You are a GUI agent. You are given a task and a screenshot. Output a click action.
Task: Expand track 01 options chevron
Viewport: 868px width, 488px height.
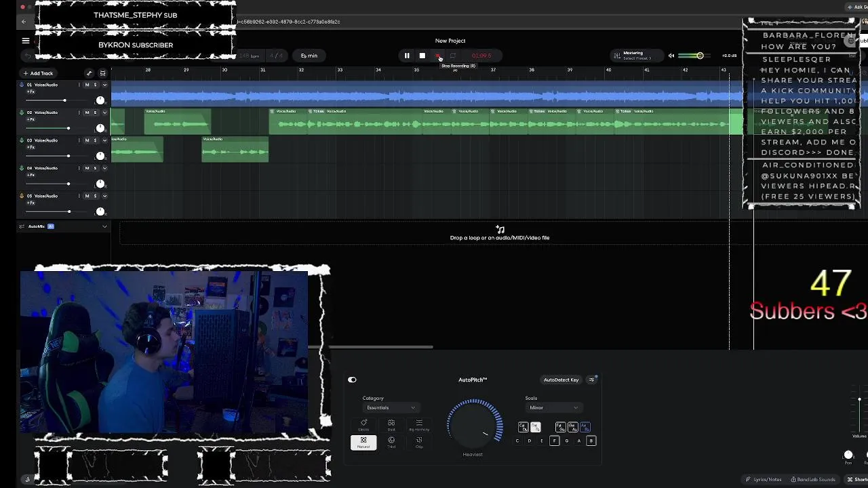(x=104, y=85)
